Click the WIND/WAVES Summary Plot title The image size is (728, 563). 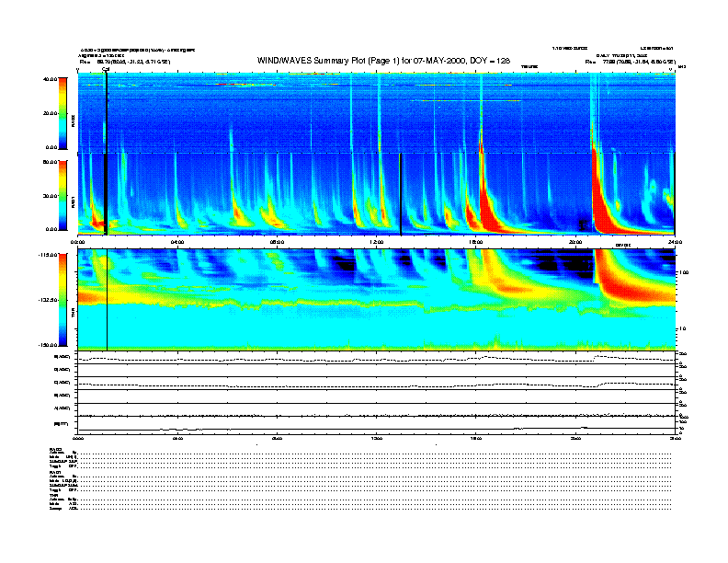[x=383, y=61]
